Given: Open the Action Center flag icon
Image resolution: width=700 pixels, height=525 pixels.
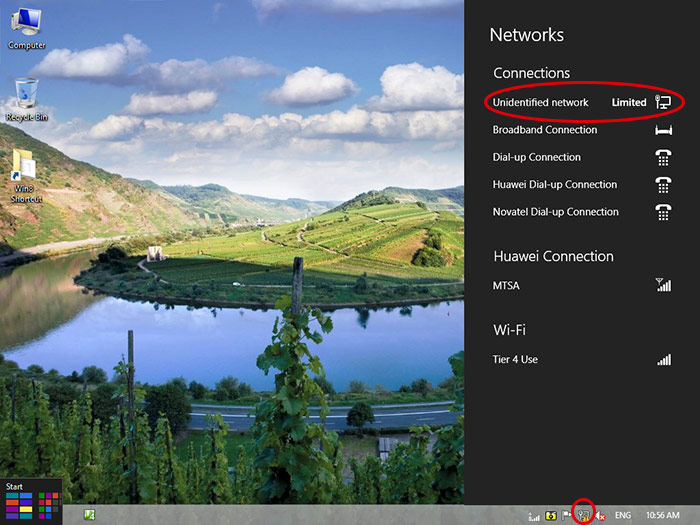Looking at the screenshot, I should [567, 516].
